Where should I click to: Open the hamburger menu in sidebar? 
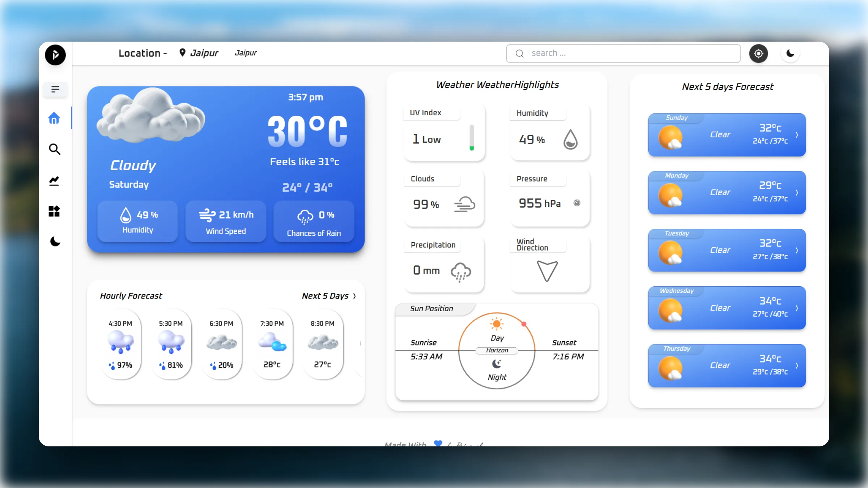(x=55, y=89)
